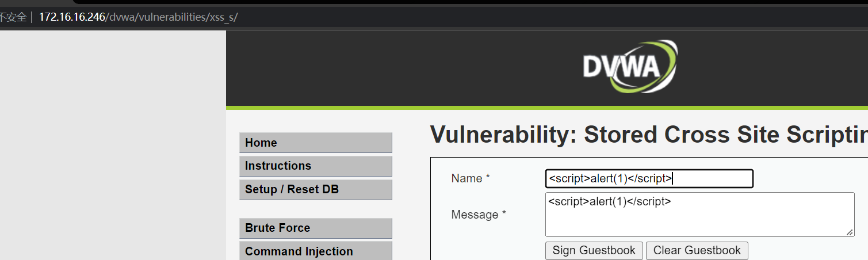Click the DVWA logo in header
868x260 pixels.
pyautogui.click(x=630, y=66)
